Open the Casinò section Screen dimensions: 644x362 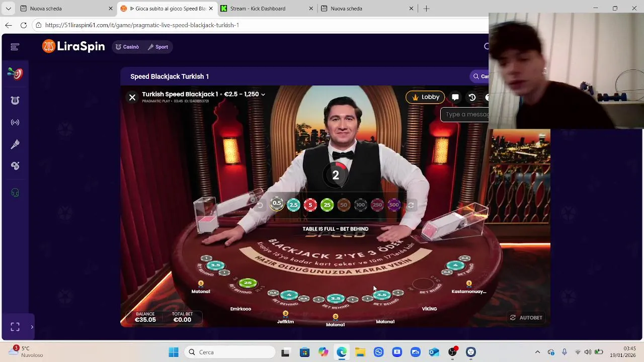[x=127, y=47]
